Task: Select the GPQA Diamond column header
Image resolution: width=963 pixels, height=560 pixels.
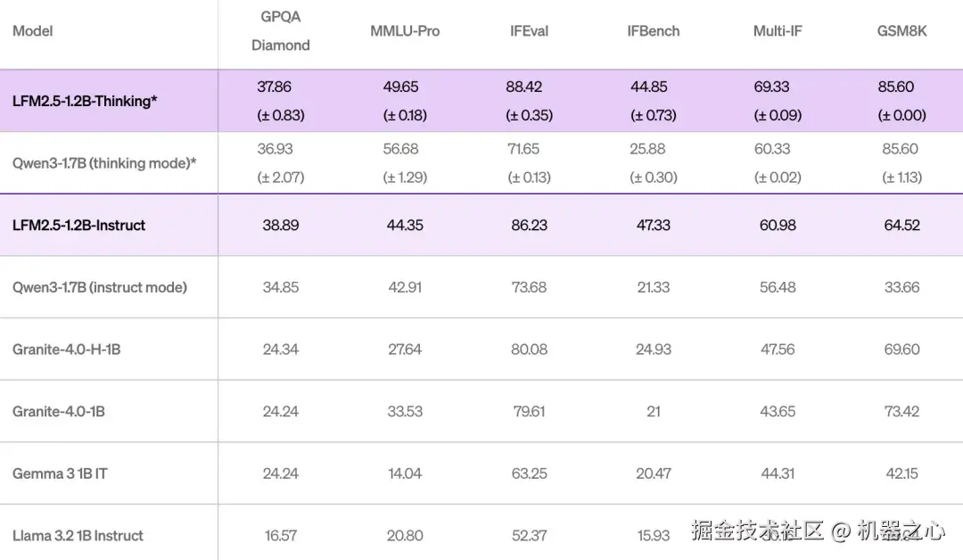Action: point(280,31)
